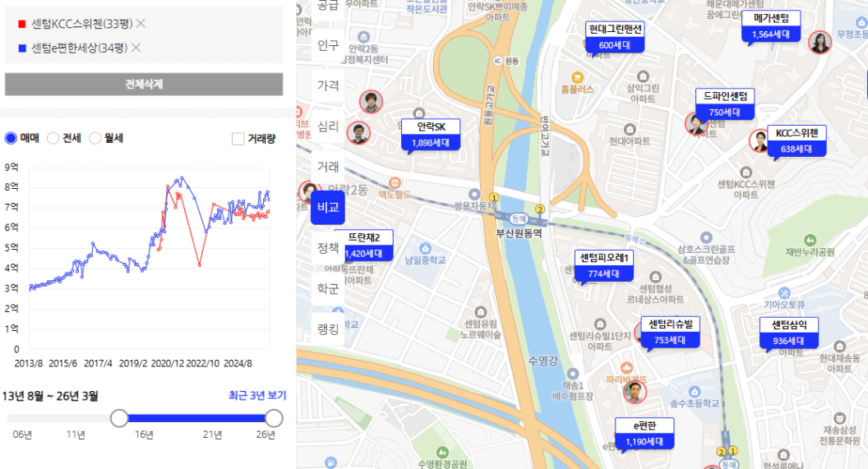Click the 송수초등학교 school icon
The height and width of the screenshot is (469, 868).
[x=695, y=392]
